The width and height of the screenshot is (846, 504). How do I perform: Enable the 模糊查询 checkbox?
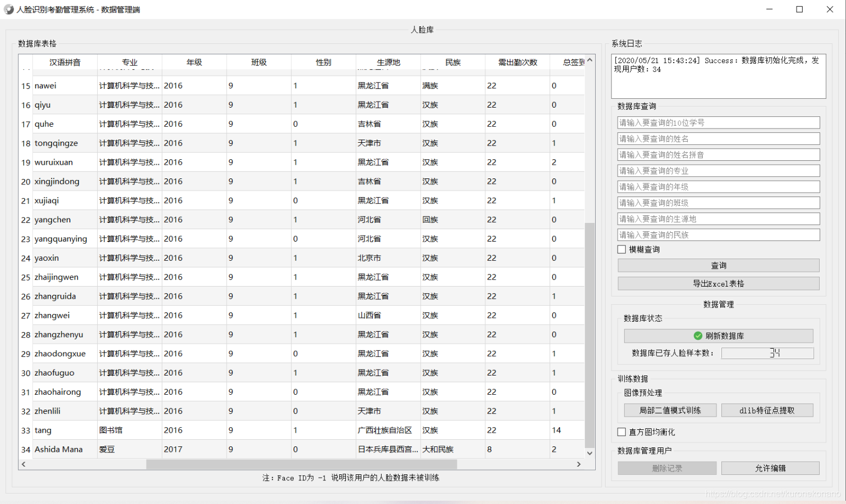[x=621, y=250]
